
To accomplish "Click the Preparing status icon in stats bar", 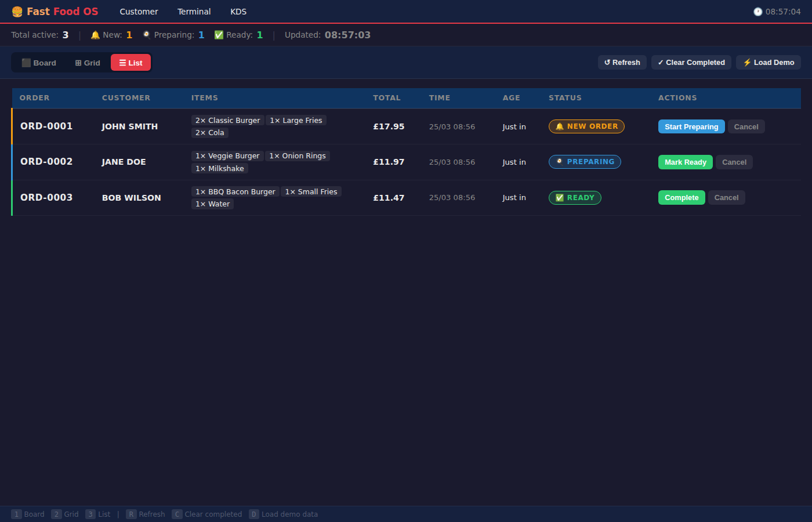I will [146, 35].
